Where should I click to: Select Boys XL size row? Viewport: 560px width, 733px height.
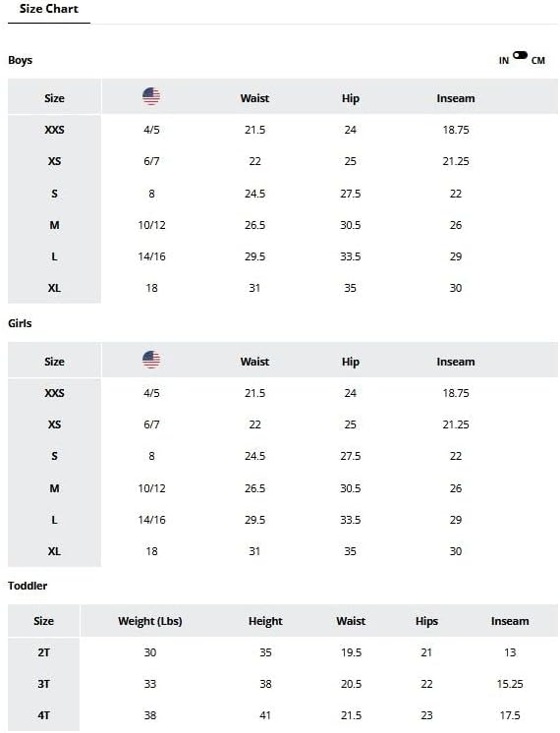[283, 288]
